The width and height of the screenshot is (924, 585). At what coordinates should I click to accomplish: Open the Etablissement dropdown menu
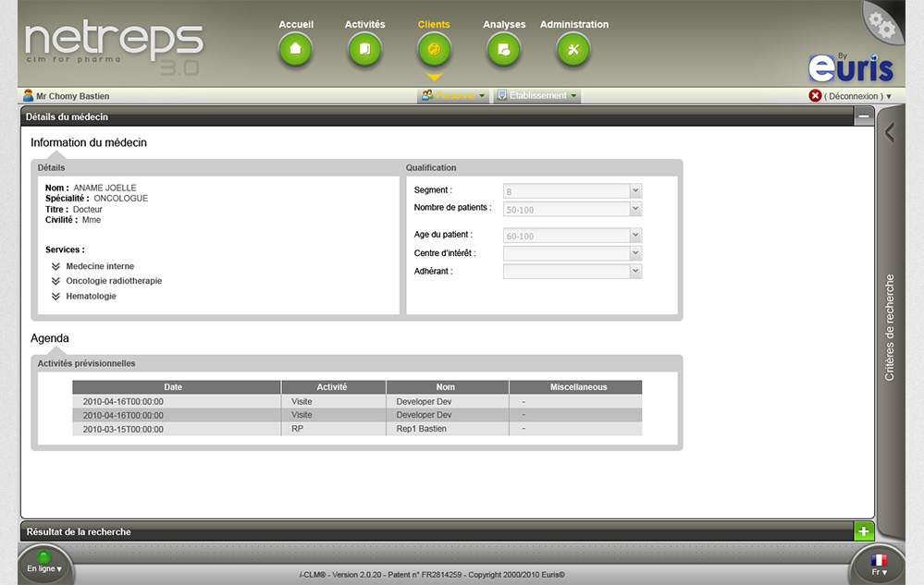(x=536, y=95)
